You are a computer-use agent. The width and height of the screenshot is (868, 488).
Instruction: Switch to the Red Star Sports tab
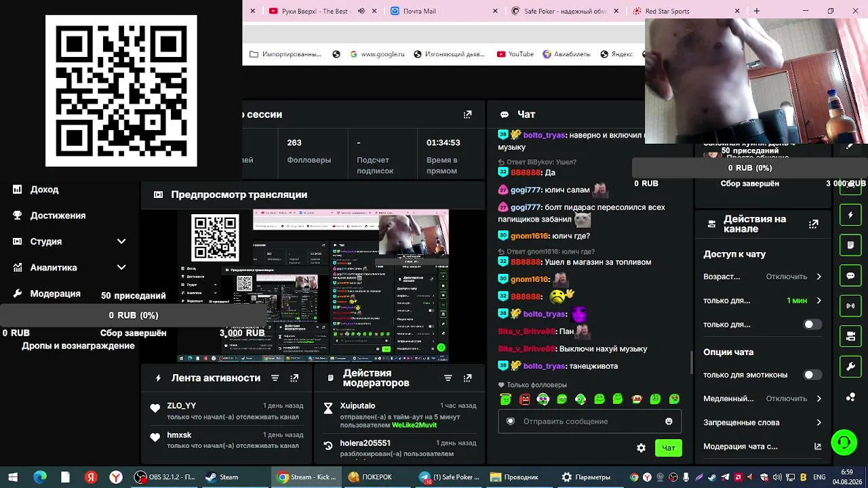[x=685, y=11]
